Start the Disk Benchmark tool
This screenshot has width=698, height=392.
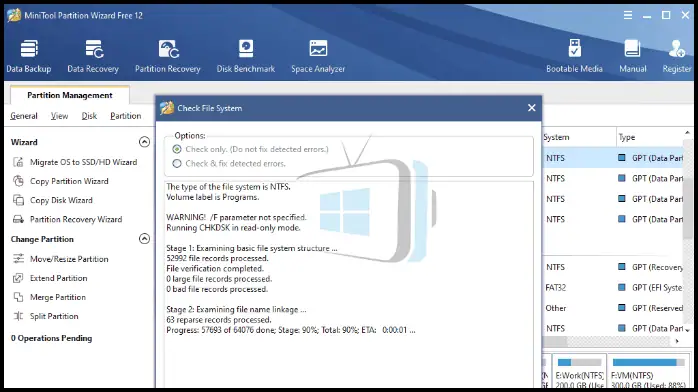246,56
